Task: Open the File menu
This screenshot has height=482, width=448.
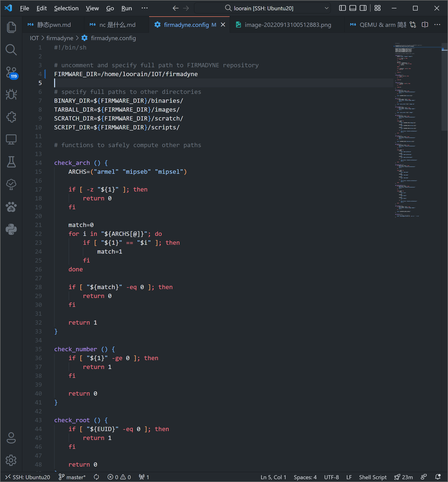Action: [x=24, y=8]
